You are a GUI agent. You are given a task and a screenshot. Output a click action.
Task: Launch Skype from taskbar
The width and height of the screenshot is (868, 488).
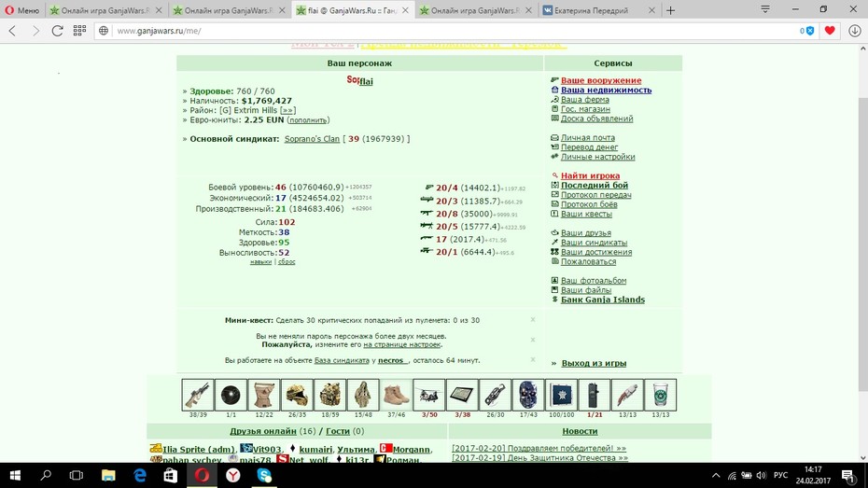[x=264, y=475]
